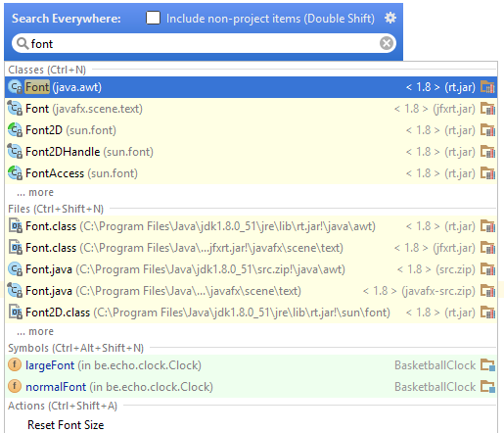
Task: Enable Include non-project items checkbox
Action: (x=153, y=18)
